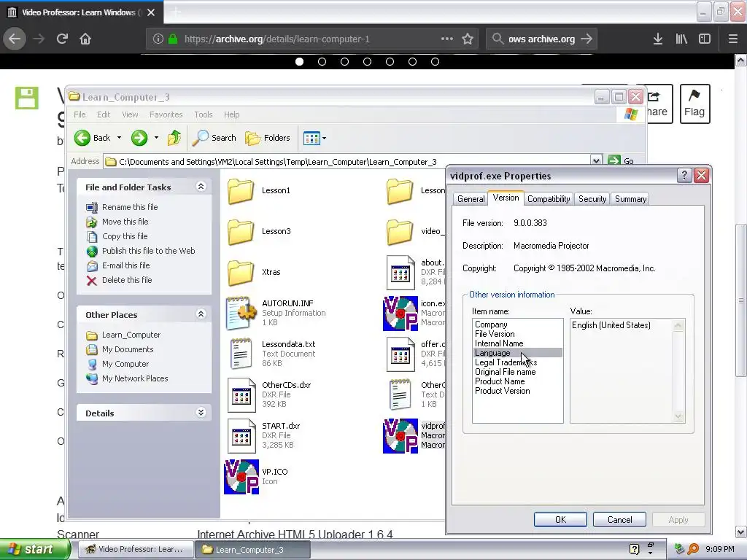Click OK in Properties dialog

pos(560,519)
